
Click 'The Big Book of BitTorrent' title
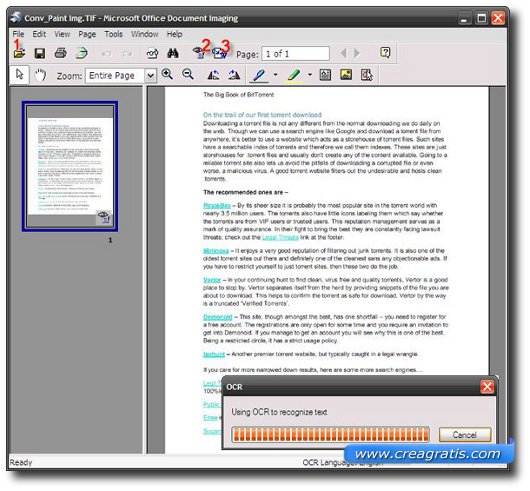(x=239, y=95)
